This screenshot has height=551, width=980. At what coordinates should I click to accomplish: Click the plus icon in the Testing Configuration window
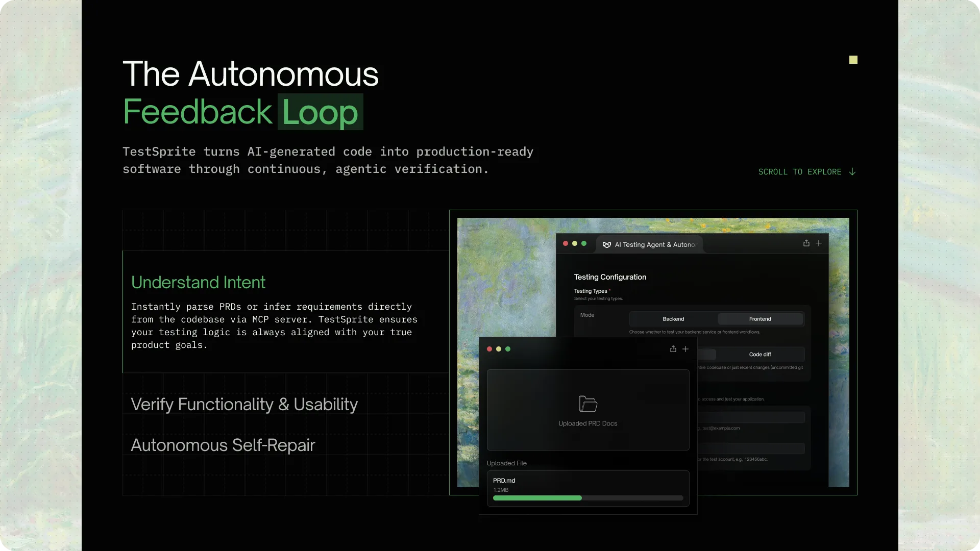click(x=819, y=243)
